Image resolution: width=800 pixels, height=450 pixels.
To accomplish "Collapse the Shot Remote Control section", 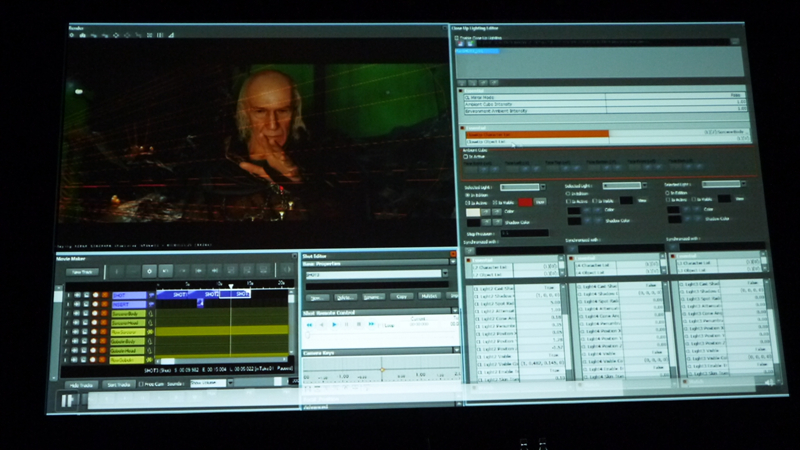I will point(454,311).
